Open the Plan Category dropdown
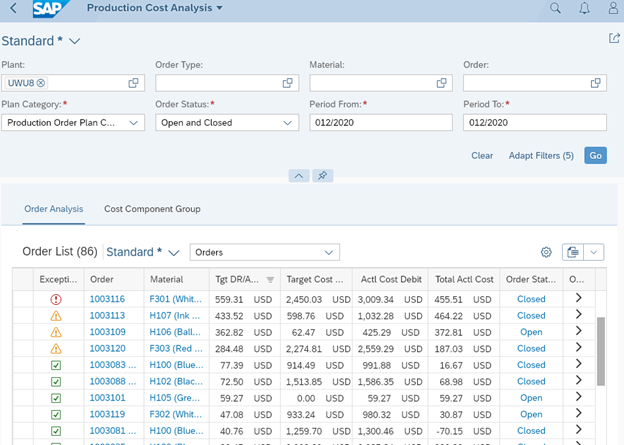624x445 pixels. 134,123
